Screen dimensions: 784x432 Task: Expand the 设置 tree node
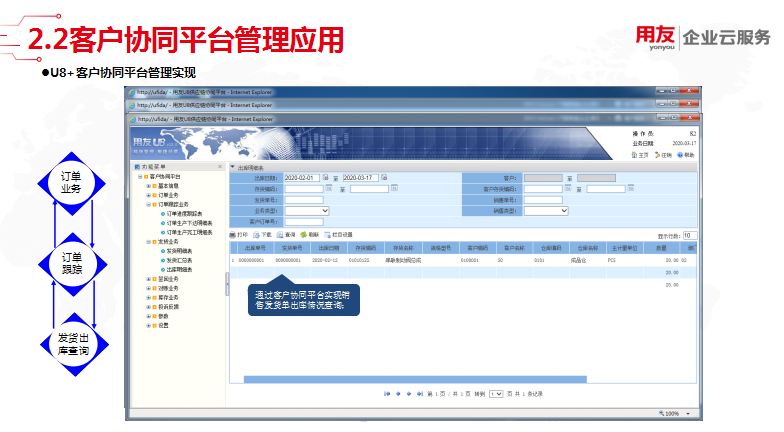tap(148, 326)
